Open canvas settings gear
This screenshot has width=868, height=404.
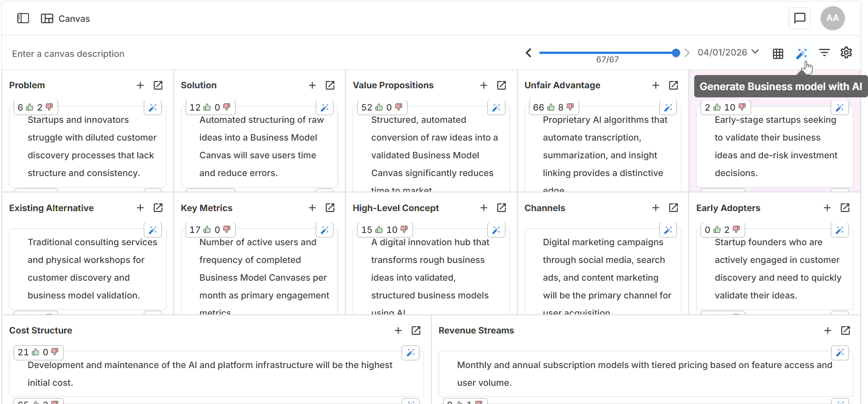846,53
